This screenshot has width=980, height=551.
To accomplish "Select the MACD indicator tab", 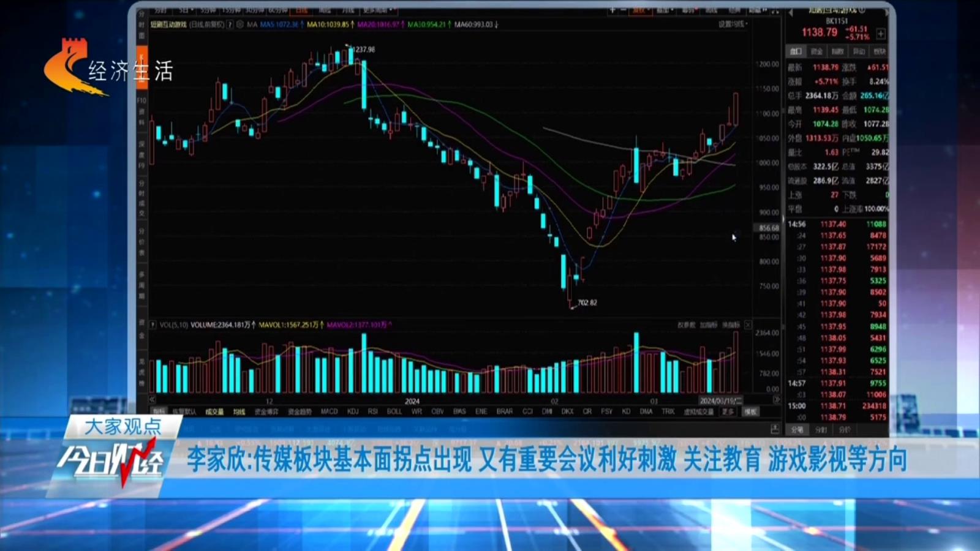I will coord(329,411).
